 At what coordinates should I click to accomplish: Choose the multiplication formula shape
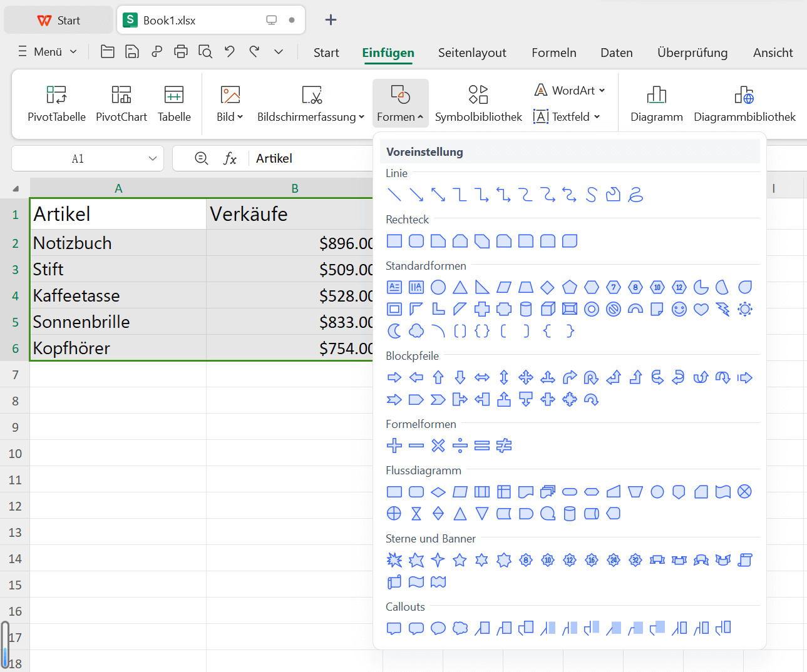click(438, 445)
